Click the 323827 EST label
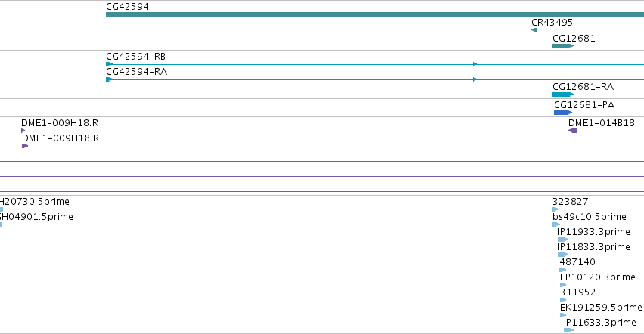644x334 pixels. click(x=570, y=202)
